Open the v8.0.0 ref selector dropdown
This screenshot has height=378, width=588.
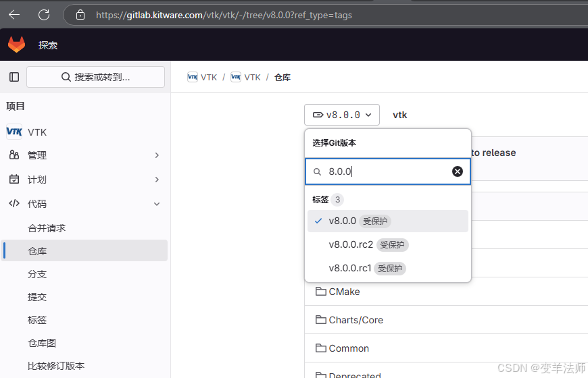pyautogui.click(x=341, y=115)
